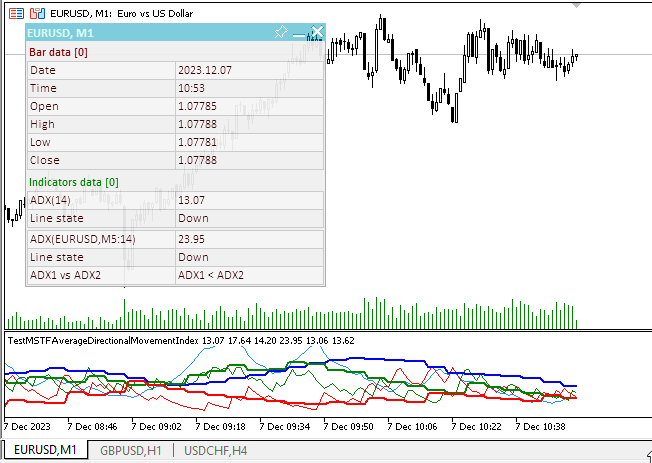Click the indicator value 14.20
Image resolution: width=652 pixels, height=463 pixels.
click(x=265, y=341)
